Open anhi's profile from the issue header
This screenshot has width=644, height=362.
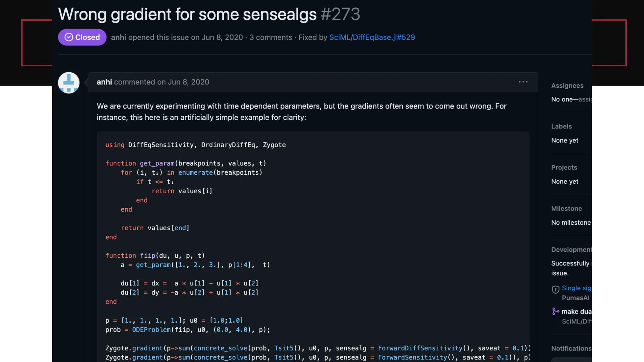[x=118, y=37]
